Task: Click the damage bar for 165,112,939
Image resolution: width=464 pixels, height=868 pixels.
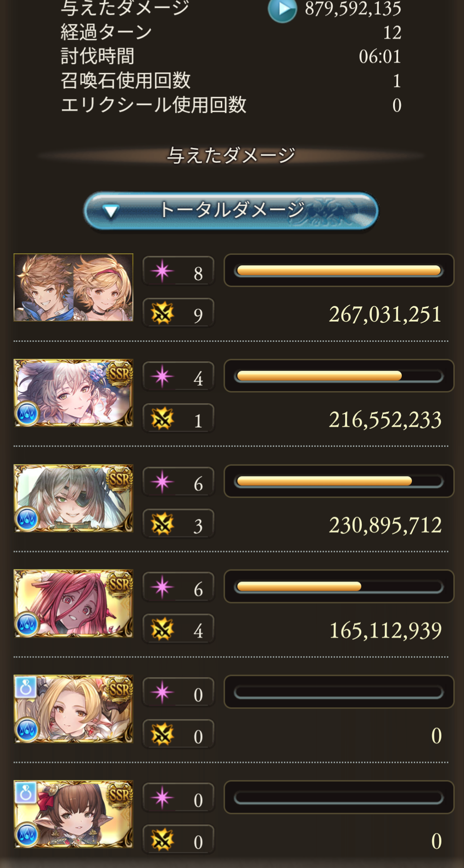Action: coord(339,586)
